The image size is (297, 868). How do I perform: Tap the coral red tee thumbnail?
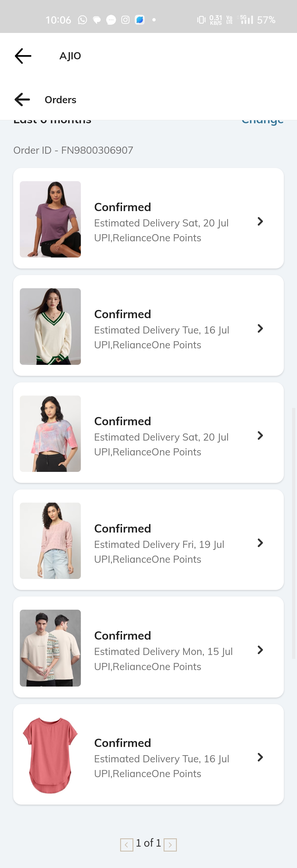click(50, 755)
